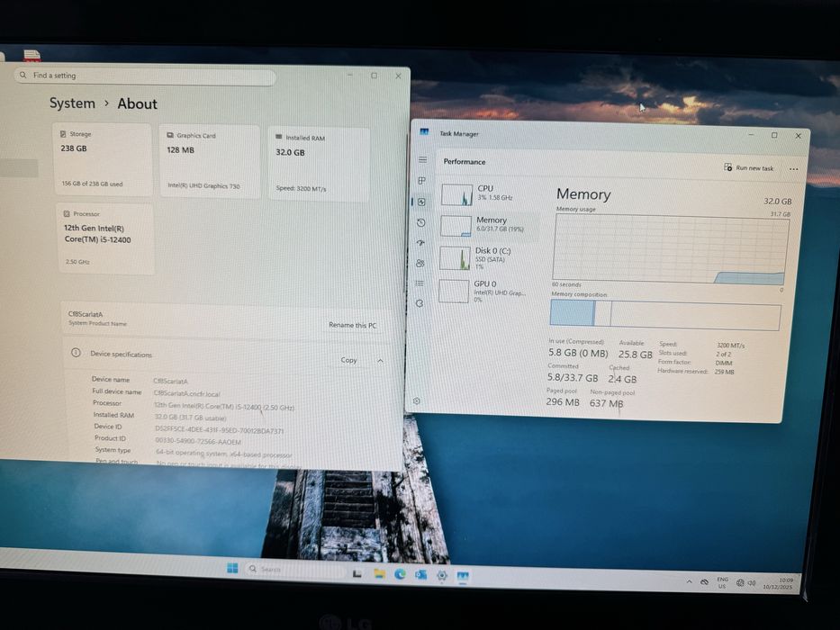Viewport: 840px width, 630px height.
Task: Open File Explorer from taskbar
Action: click(x=379, y=574)
